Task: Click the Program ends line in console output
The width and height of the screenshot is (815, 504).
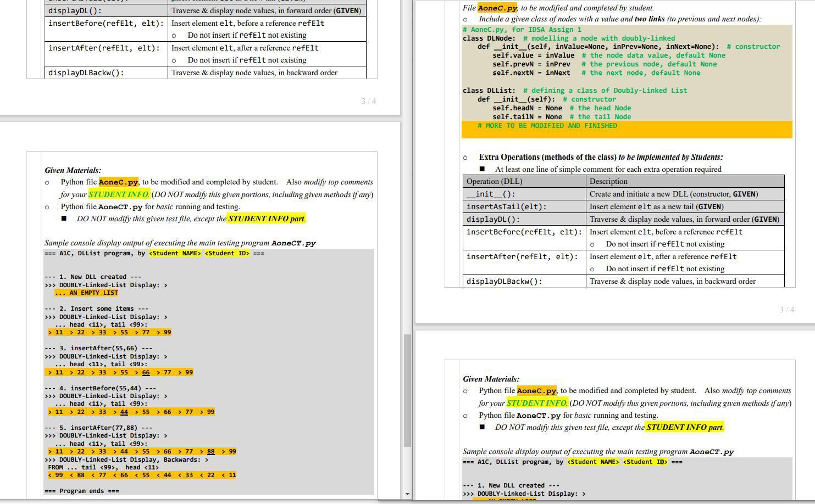Action: [80, 490]
